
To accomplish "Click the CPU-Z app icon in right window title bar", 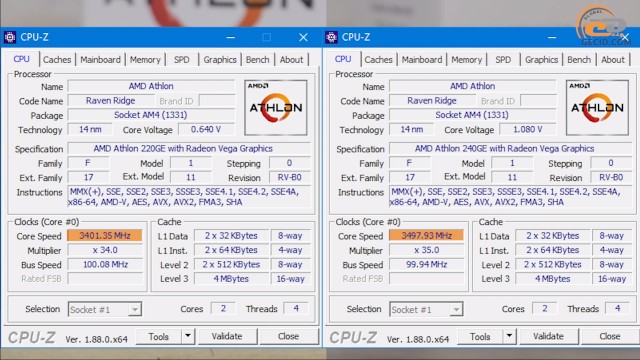I will click(331, 38).
